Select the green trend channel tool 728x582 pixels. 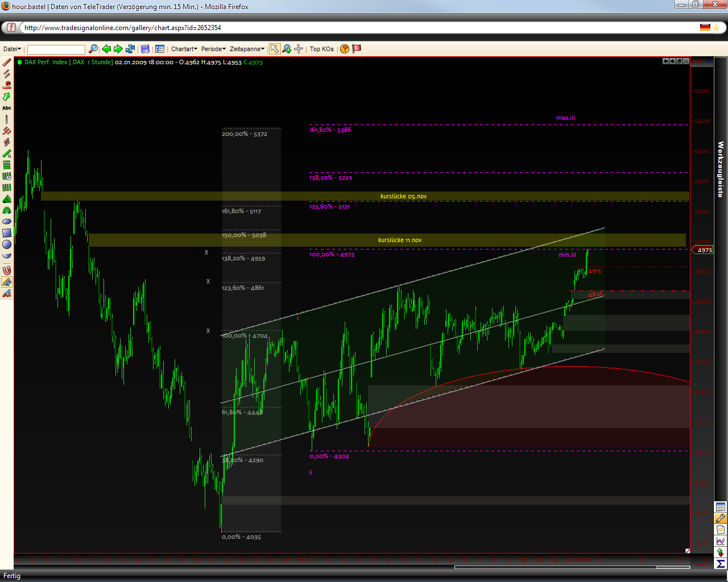[7, 153]
